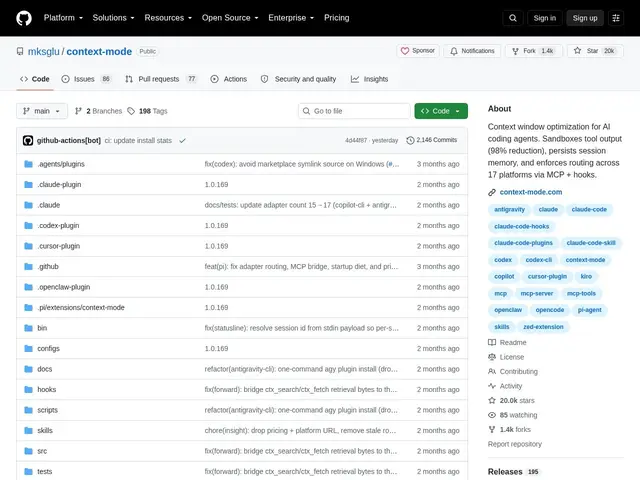Click the GitHub logo icon

tap(24, 18)
